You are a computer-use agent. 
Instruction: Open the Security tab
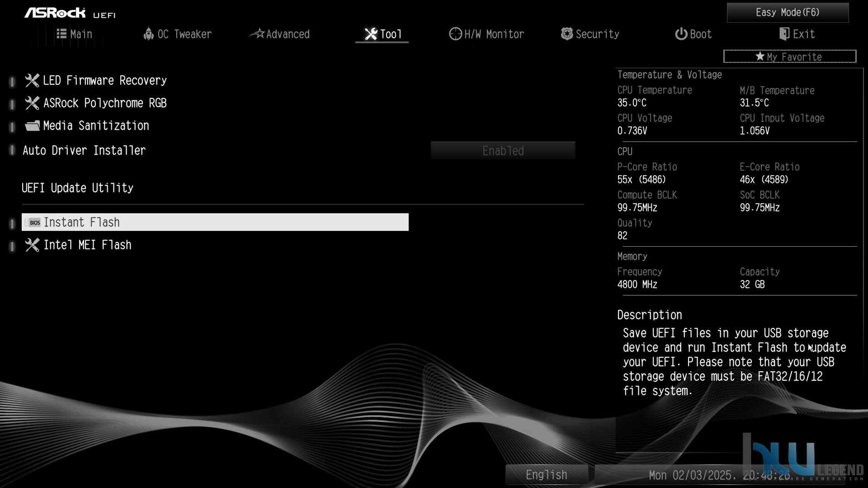590,34
